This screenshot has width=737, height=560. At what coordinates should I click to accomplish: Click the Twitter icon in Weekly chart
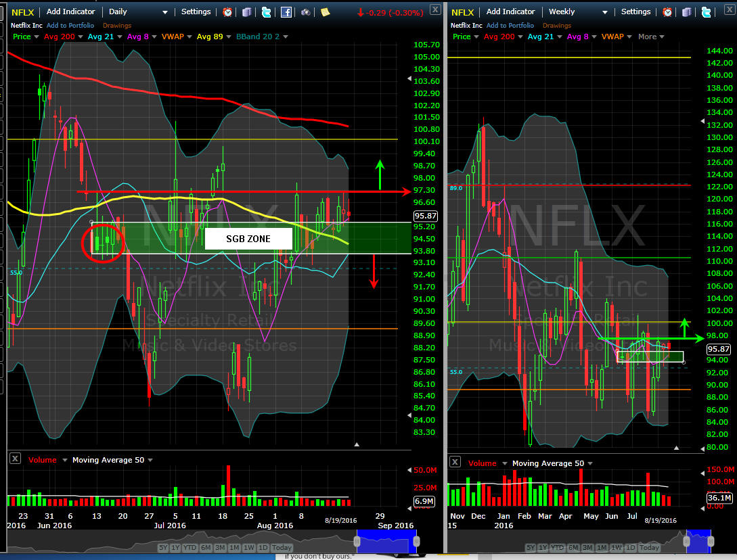tap(706, 12)
